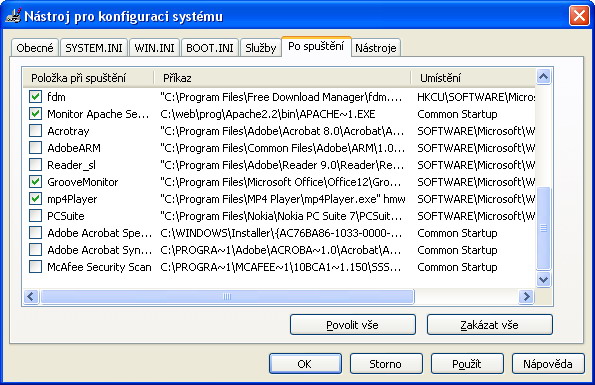Click the vertical scrollbar up arrow
595x385 pixels.
point(543,77)
